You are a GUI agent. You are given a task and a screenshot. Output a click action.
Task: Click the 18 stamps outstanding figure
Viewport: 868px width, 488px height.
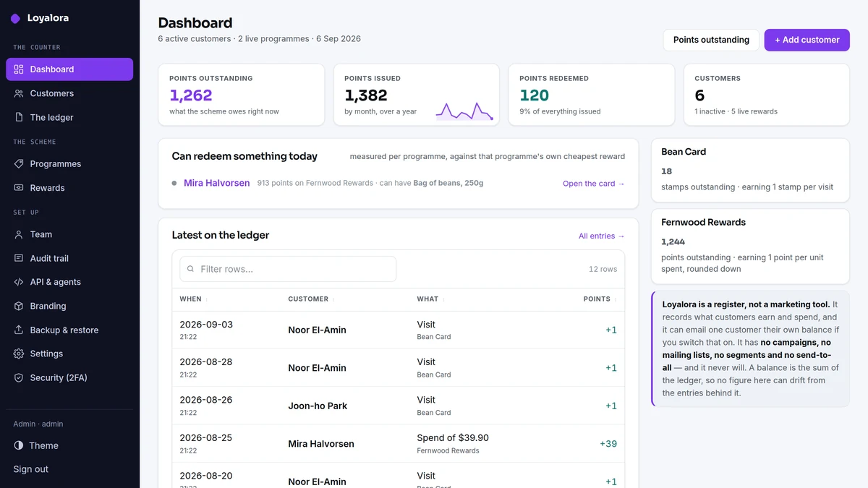[x=666, y=171]
